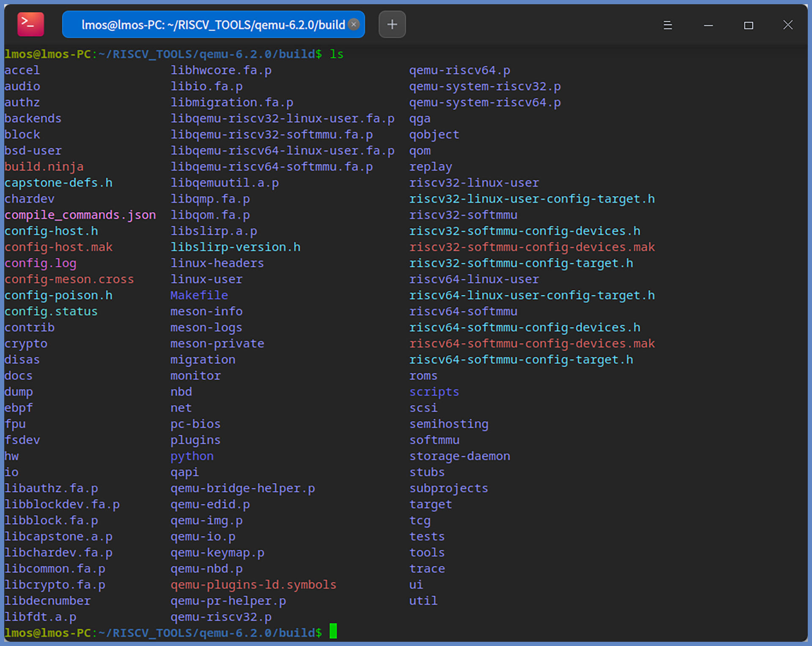This screenshot has height=646, width=812.
Task: Open a new terminal tab with plus
Action: click(x=392, y=25)
